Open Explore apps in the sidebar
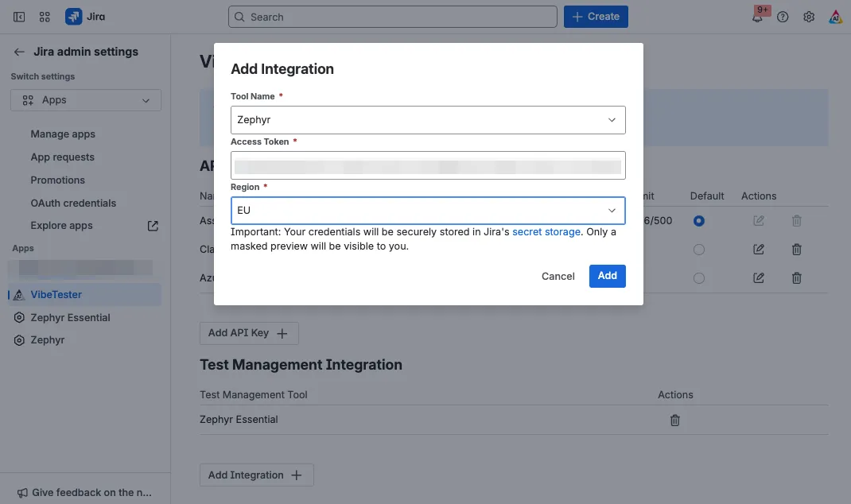The image size is (851, 504). tap(62, 226)
